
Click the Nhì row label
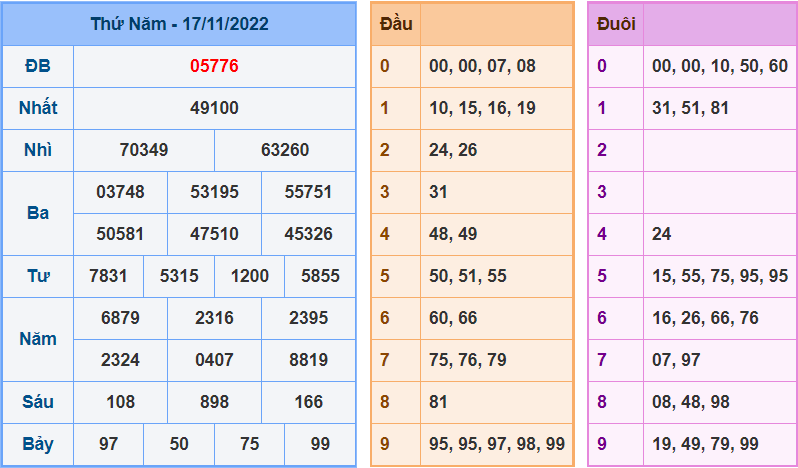click(38, 150)
